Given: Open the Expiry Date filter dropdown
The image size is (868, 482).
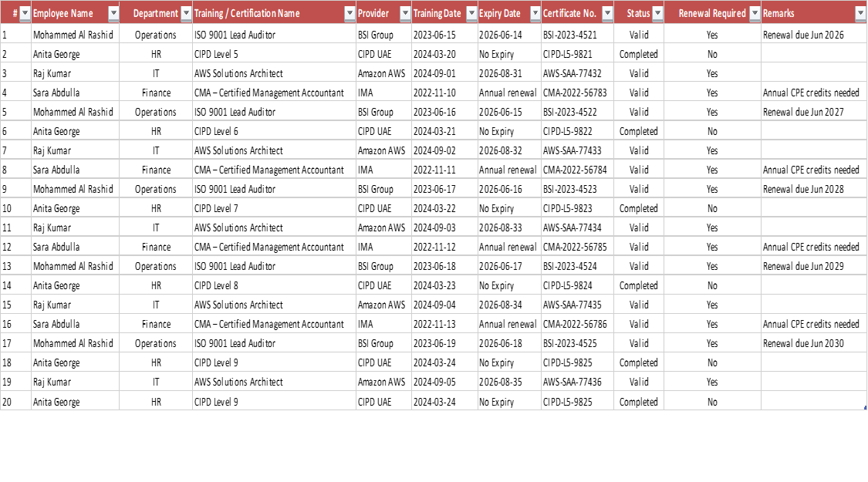Looking at the screenshot, I should (535, 13).
